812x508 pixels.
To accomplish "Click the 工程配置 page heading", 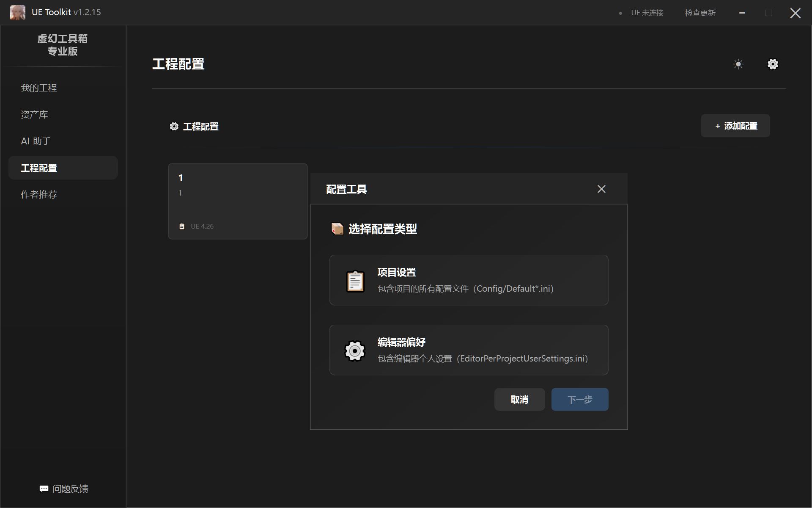I will point(178,64).
